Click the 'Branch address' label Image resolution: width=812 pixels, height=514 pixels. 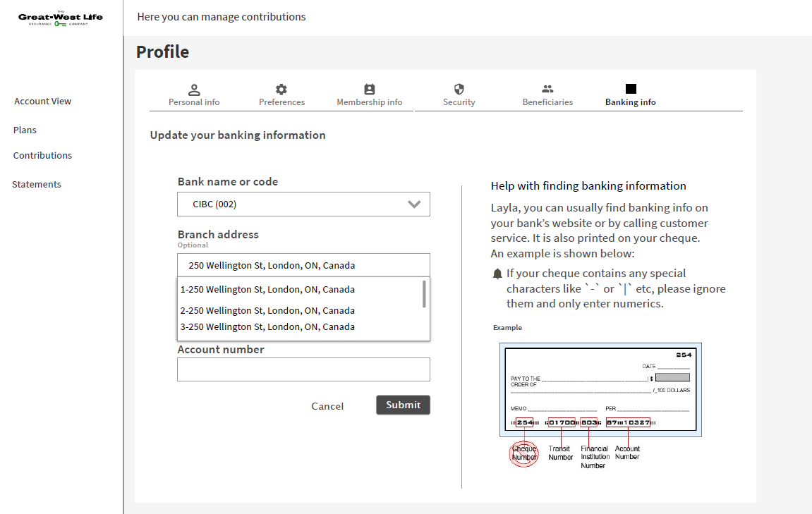tap(218, 235)
